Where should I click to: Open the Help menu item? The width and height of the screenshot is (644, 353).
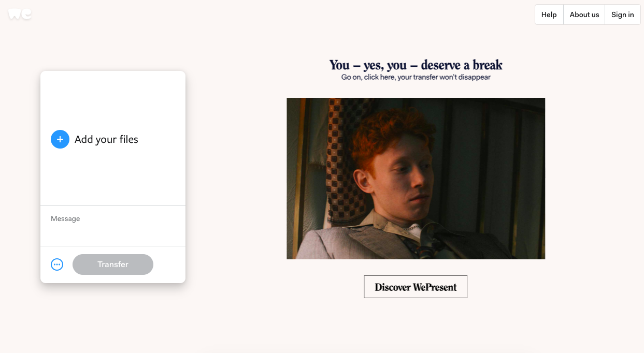549,14
